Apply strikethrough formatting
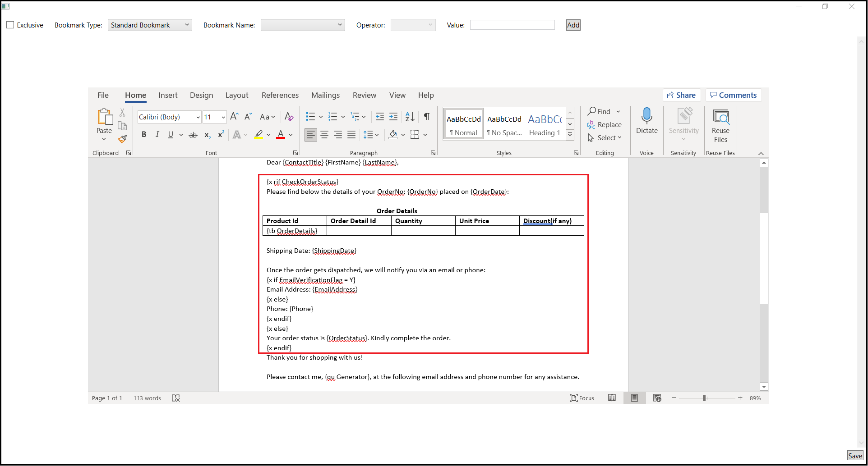This screenshot has width=868, height=466. (x=193, y=135)
